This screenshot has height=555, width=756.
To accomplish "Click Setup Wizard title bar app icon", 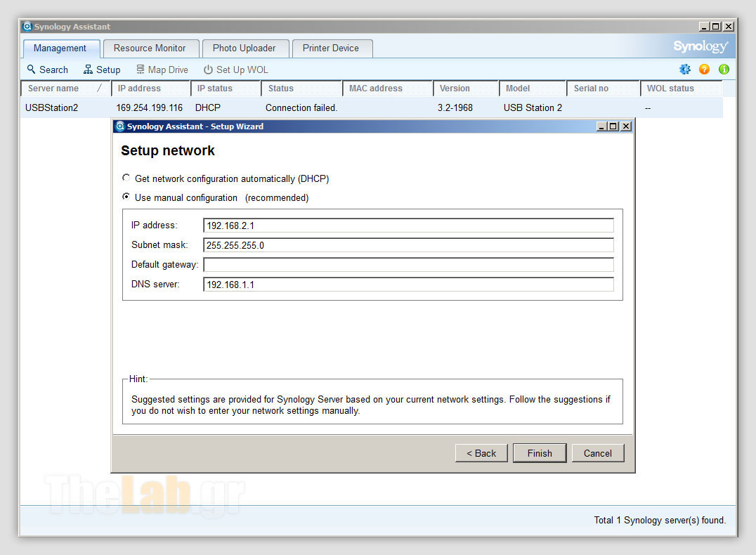I will [120, 126].
